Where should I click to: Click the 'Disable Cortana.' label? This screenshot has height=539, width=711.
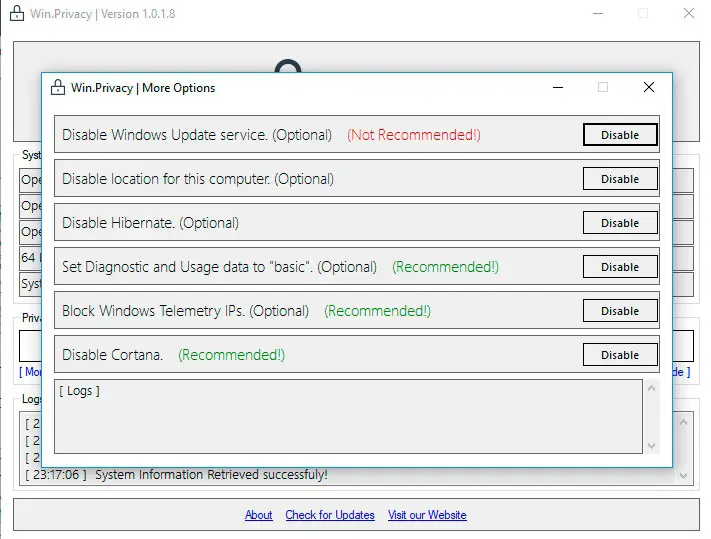tap(112, 354)
